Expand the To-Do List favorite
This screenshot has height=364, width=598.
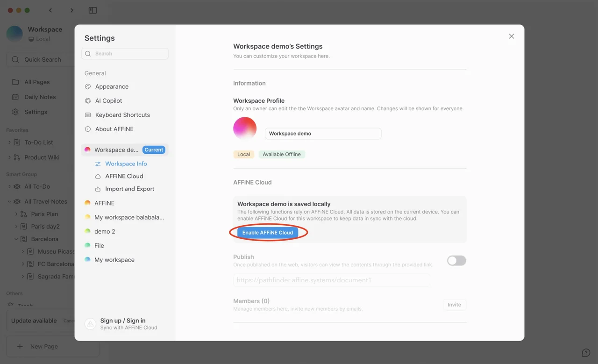tap(9, 143)
